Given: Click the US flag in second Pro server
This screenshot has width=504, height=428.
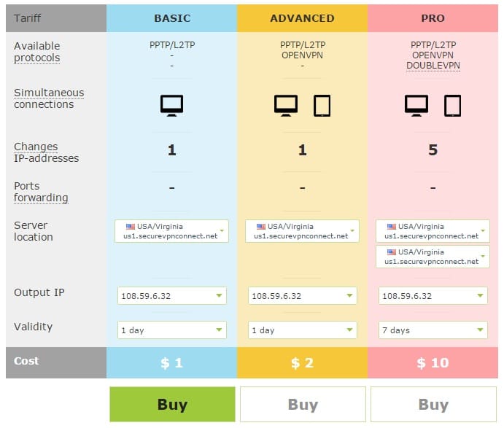Looking at the screenshot, I should [391, 252].
